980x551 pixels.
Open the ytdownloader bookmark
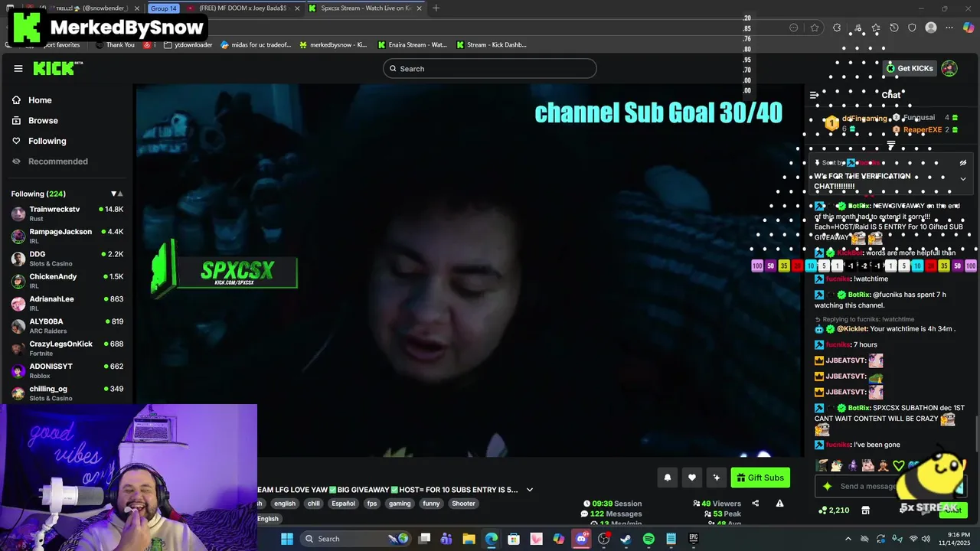[x=188, y=45]
